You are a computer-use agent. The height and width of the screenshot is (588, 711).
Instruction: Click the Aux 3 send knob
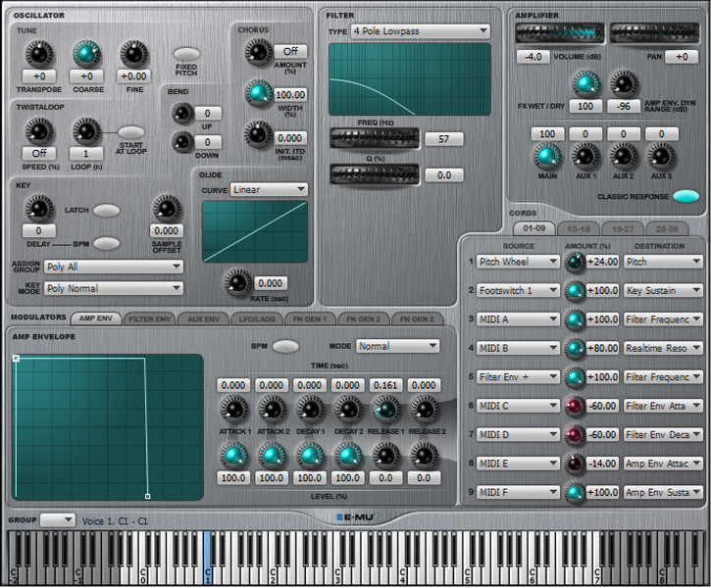tap(662, 156)
